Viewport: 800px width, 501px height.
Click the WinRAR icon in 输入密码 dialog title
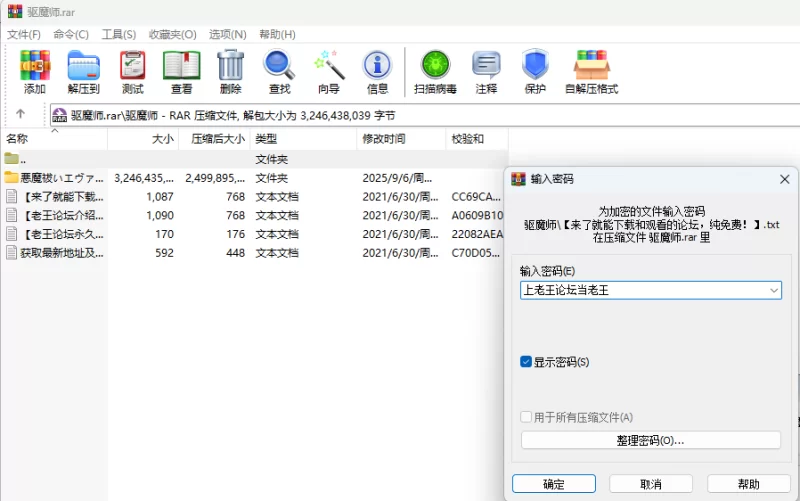click(518, 179)
